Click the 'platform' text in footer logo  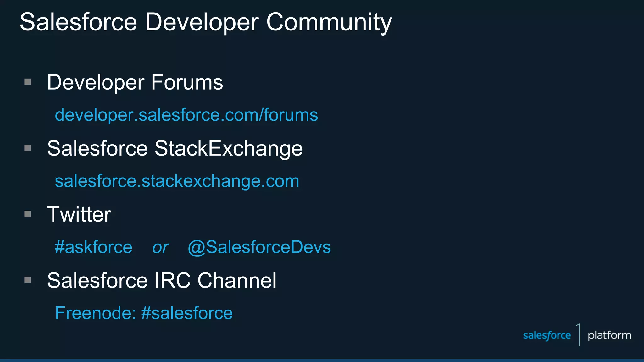609,335
